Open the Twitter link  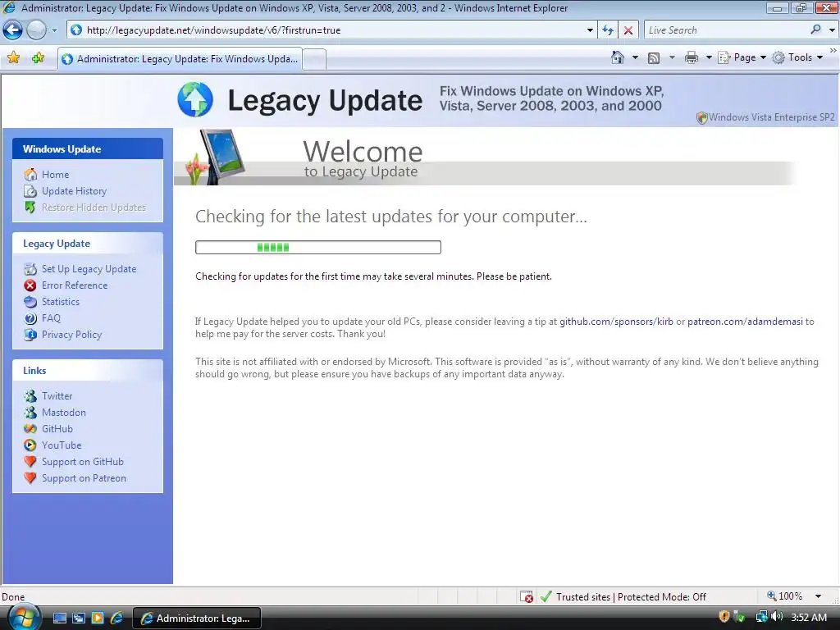tap(57, 396)
